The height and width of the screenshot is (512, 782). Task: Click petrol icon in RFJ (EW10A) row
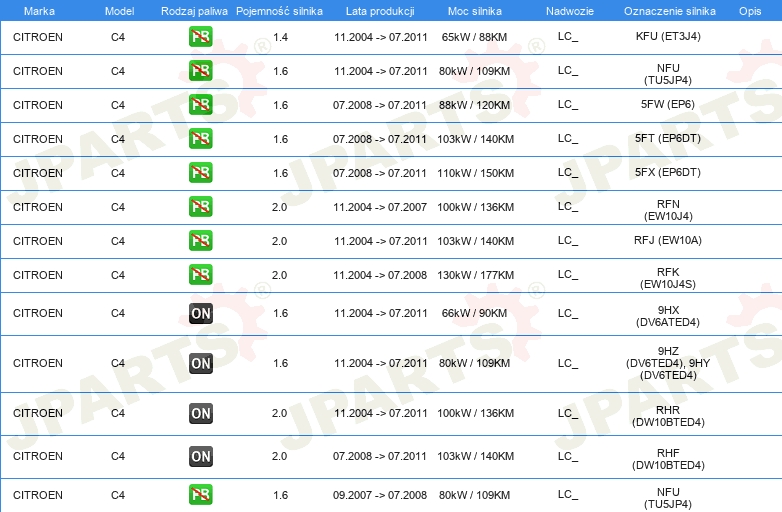[x=200, y=240]
